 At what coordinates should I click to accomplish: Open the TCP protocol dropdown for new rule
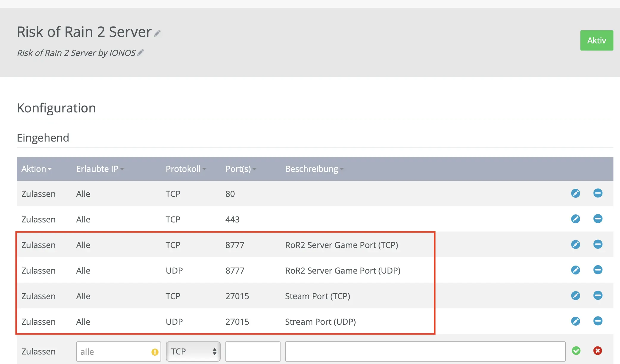pyautogui.click(x=193, y=352)
